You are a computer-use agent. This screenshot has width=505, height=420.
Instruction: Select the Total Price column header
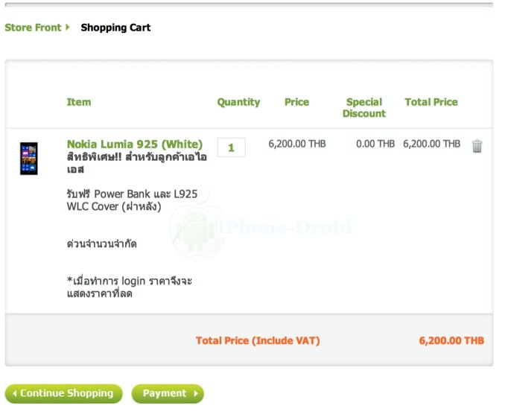(431, 102)
